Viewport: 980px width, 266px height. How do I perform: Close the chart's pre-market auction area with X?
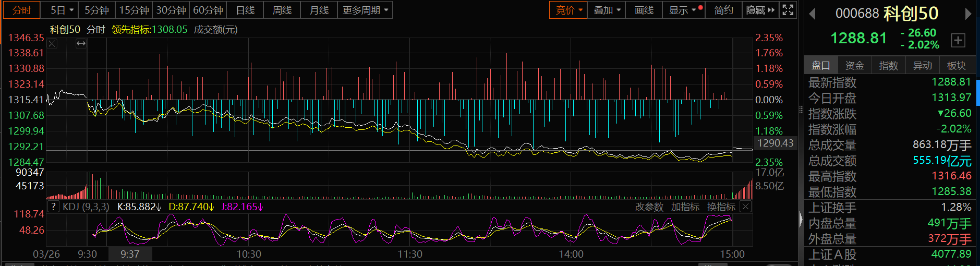pos(52,44)
